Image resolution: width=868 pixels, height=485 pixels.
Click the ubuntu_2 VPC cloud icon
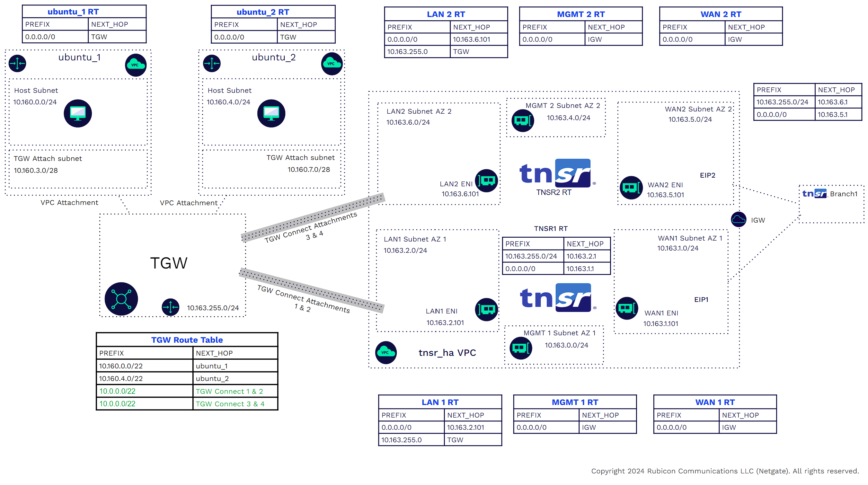tap(332, 63)
